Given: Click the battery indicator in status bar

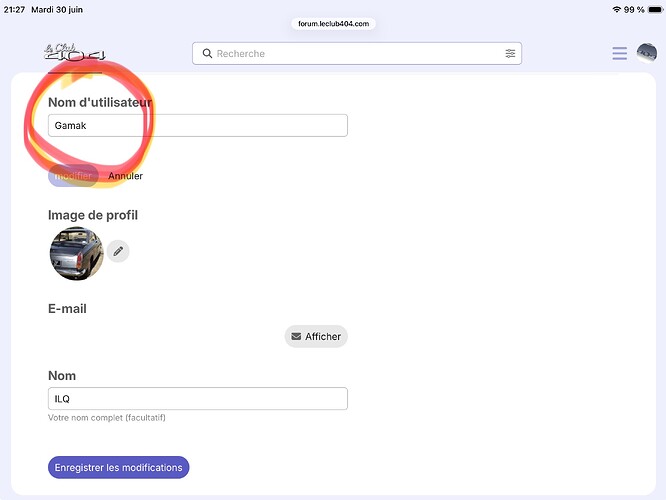Looking at the screenshot, I should click(654, 9).
